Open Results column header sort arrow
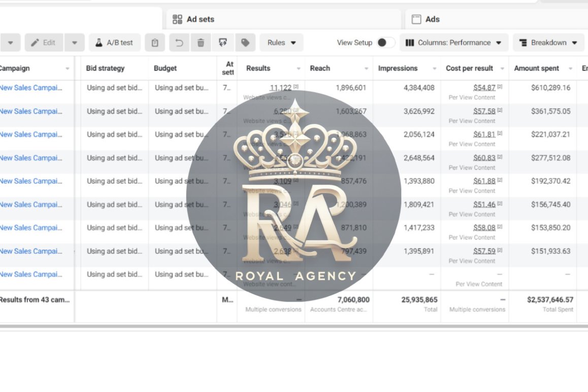 coord(299,69)
